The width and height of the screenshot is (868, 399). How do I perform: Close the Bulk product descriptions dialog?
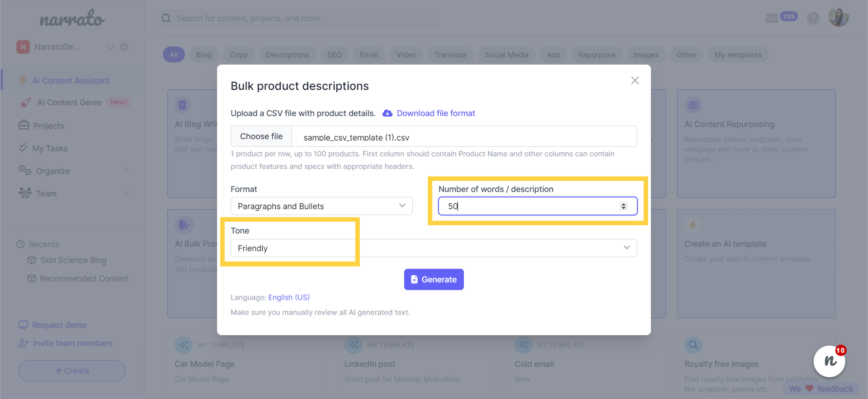(x=635, y=80)
